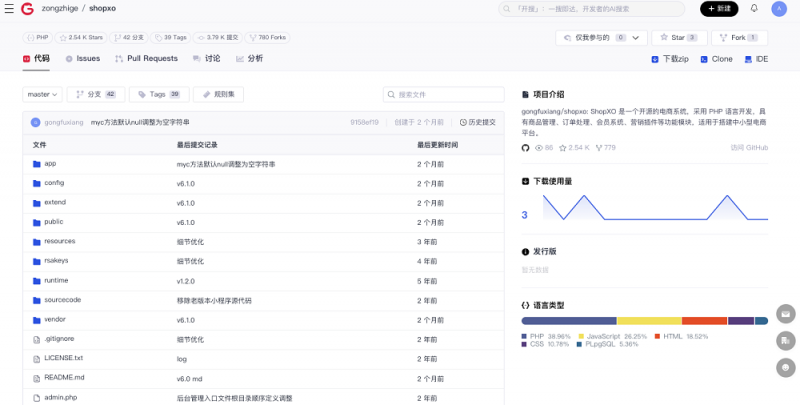The image size is (800, 405).
Task: Open the config folder icon
Action: click(36, 184)
